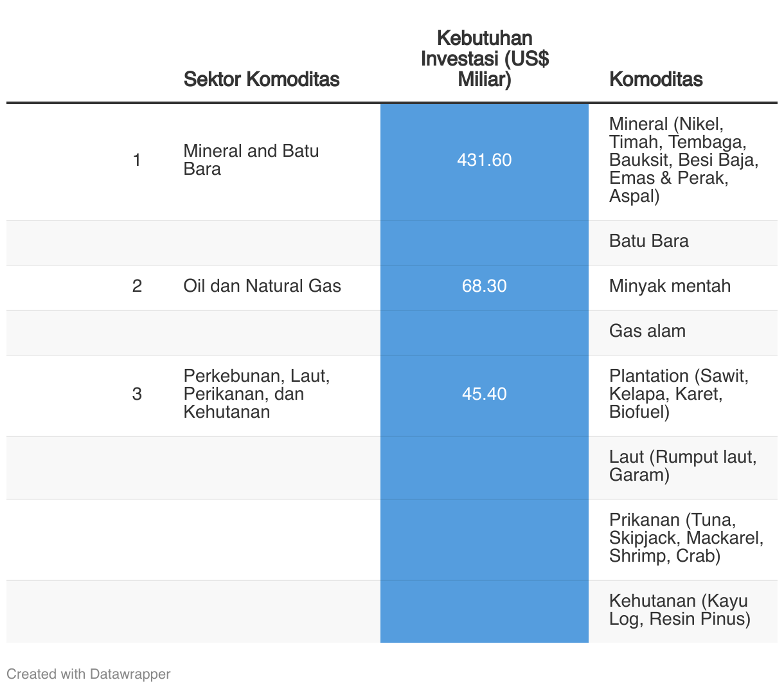Click the 431.60 investment value
The height and width of the screenshot is (689, 784).
485,160
